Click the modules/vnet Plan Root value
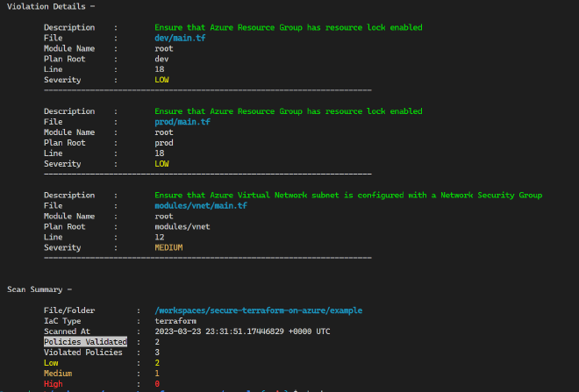This screenshot has width=579, height=392. tap(185, 226)
